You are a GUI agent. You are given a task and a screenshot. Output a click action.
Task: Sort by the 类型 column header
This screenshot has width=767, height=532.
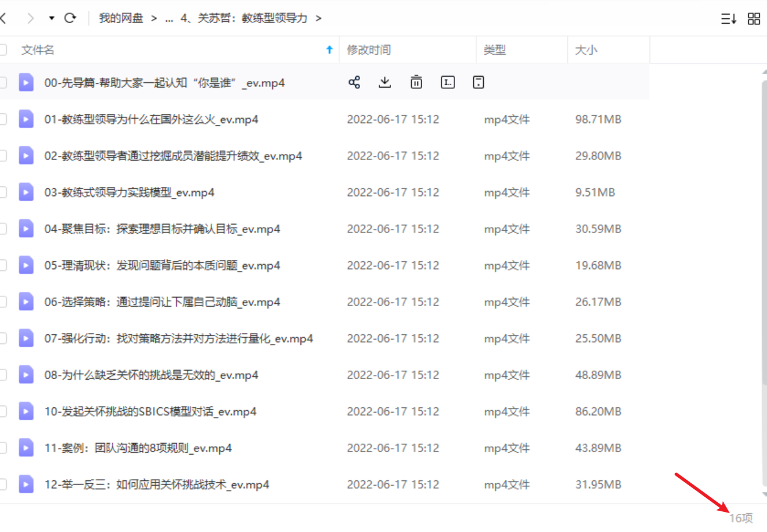[495, 50]
